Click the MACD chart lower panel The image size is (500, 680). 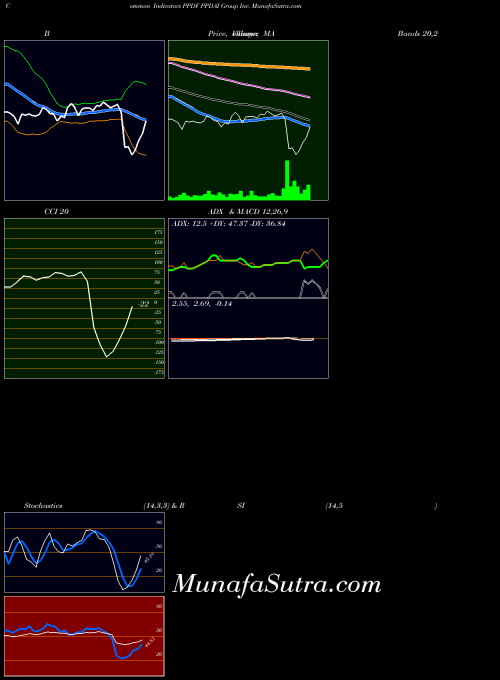coord(248,338)
